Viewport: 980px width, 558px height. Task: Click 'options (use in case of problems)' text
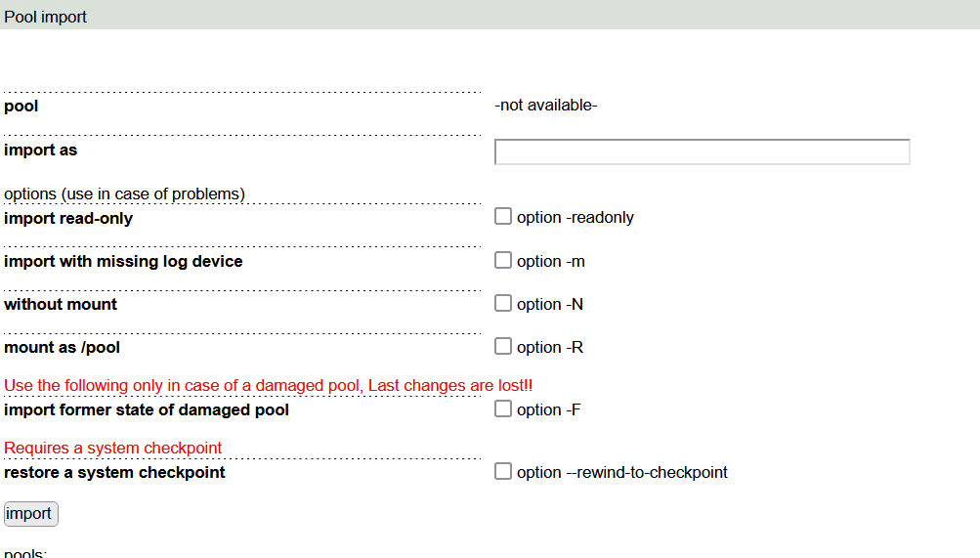pos(124,193)
